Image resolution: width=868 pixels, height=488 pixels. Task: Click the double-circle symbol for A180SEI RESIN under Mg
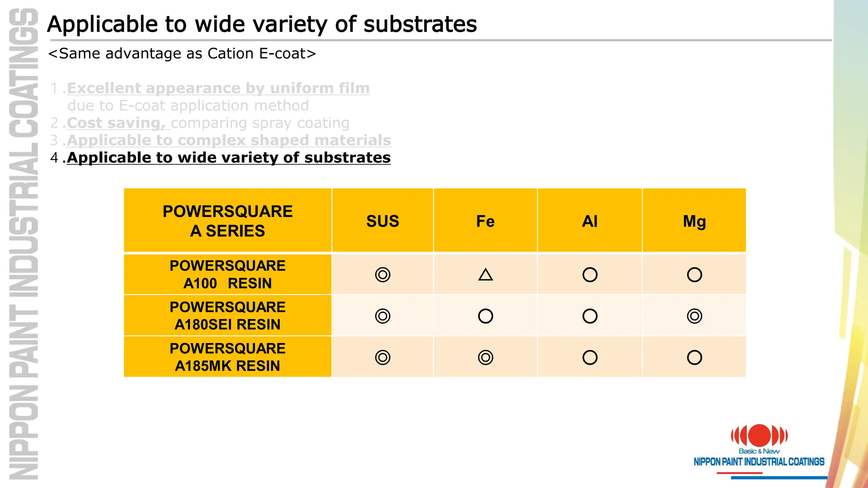coord(695,316)
